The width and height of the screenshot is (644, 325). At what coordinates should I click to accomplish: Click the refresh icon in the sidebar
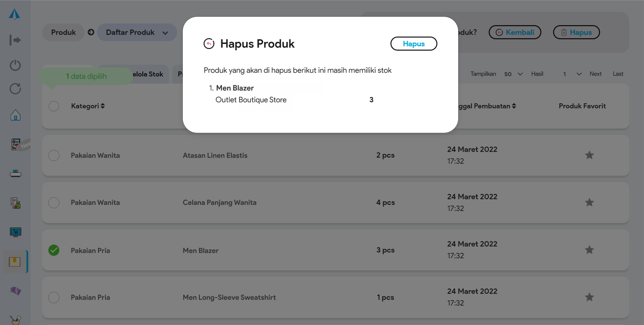[x=15, y=89]
